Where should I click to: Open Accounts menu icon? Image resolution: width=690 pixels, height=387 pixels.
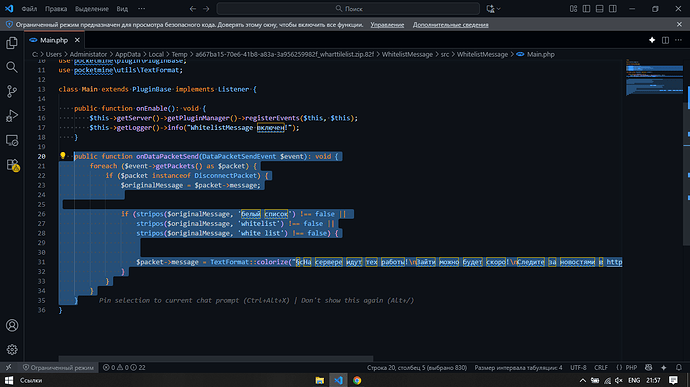[12, 325]
